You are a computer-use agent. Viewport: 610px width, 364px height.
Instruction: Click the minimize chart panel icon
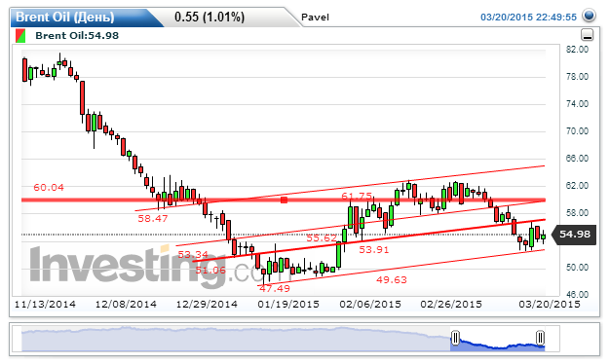(x=587, y=35)
